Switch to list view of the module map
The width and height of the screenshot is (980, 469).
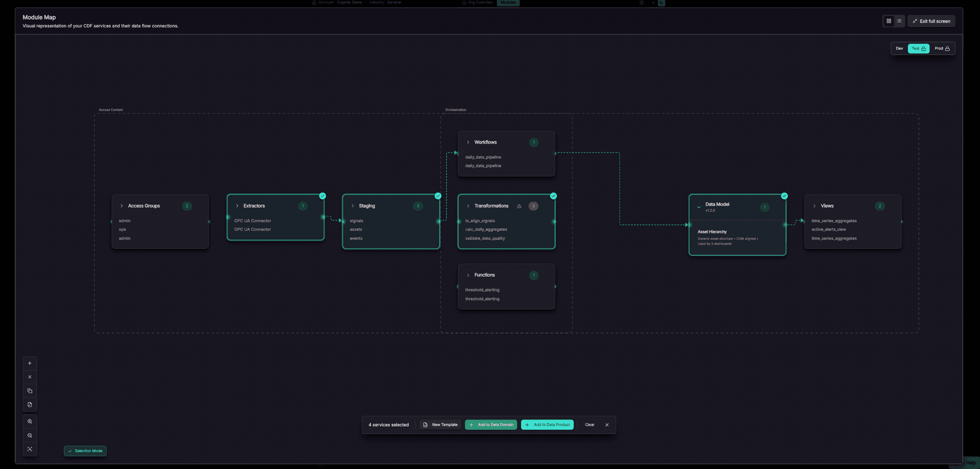tap(899, 21)
